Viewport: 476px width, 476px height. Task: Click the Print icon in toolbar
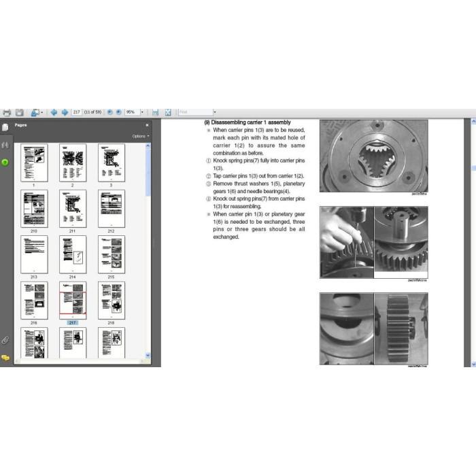point(7,113)
